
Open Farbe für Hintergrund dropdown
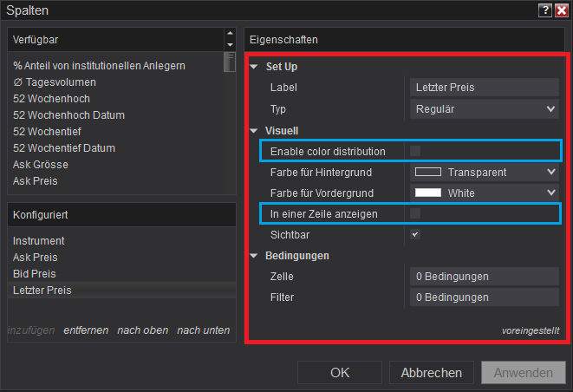(484, 172)
